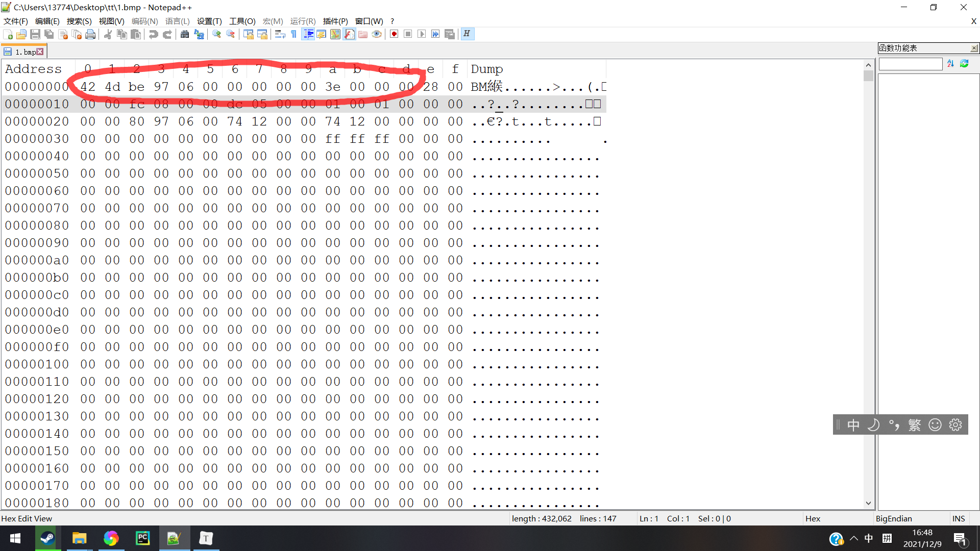Toggle synchronized horizontal scrolling icon
The width and height of the screenshot is (980, 551).
[262, 34]
